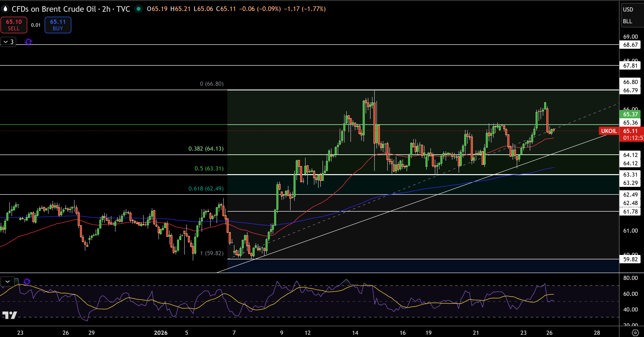
Task: Click the Fibonacci 0.382 (64.13) label
Action: coord(206,148)
